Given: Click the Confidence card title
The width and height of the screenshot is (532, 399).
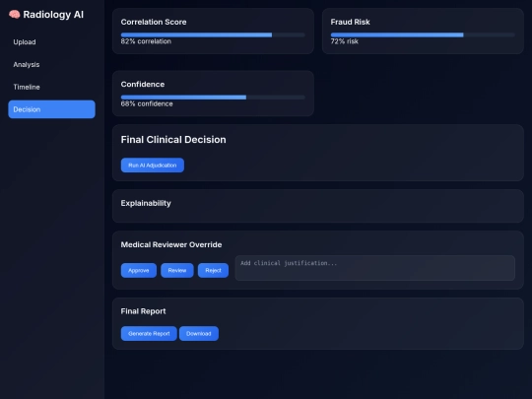Looking at the screenshot, I should pyautogui.click(x=143, y=85).
